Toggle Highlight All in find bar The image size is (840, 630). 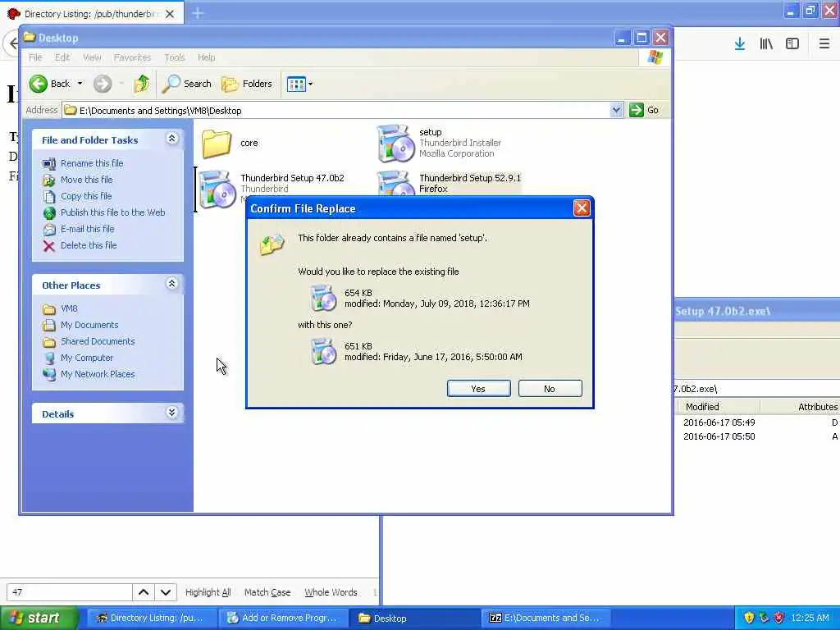coord(208,592)
